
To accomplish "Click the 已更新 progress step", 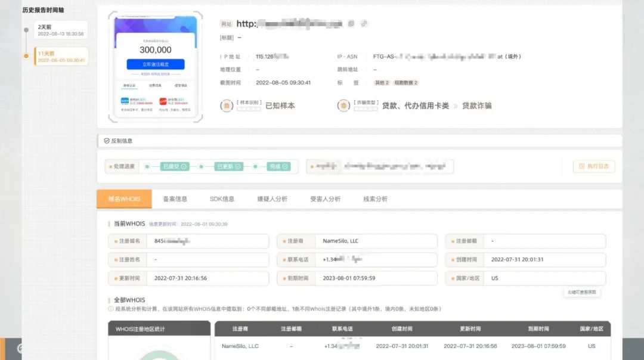I will coord(229,166).
